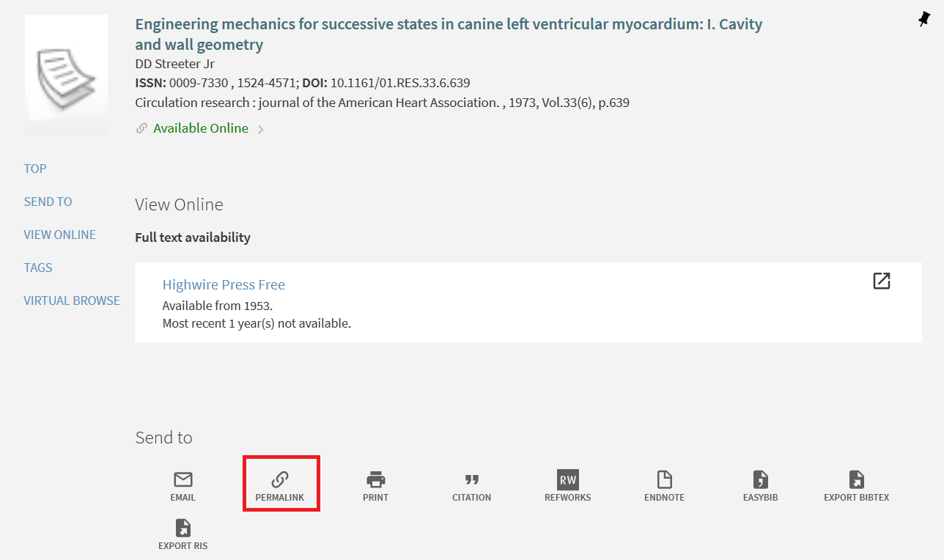Open the Permalink chain icon

tap(280, 480)
